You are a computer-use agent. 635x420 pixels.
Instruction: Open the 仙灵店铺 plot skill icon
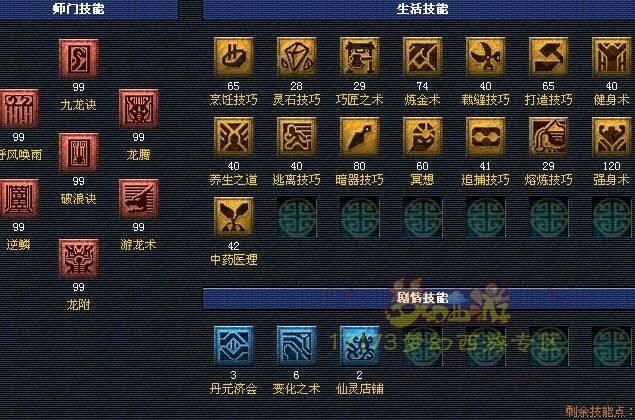coord(360,345)
